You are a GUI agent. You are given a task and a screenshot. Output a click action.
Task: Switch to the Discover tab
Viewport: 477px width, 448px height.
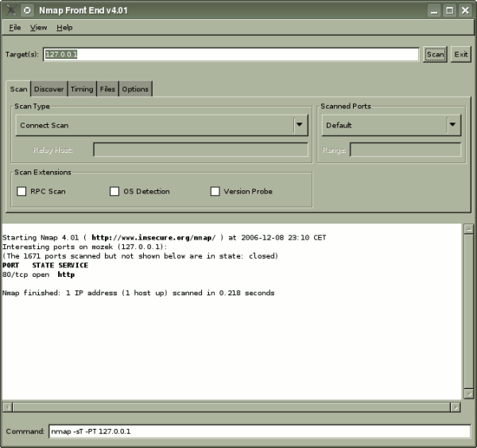49,89
